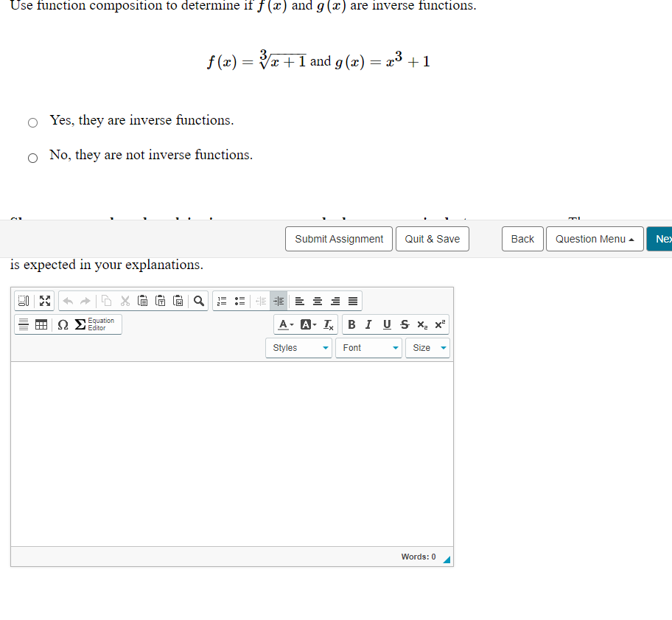Maximize the editor with the fullscreen icon
The height and width of the screenshot is (620, 672).
(44, 301)
